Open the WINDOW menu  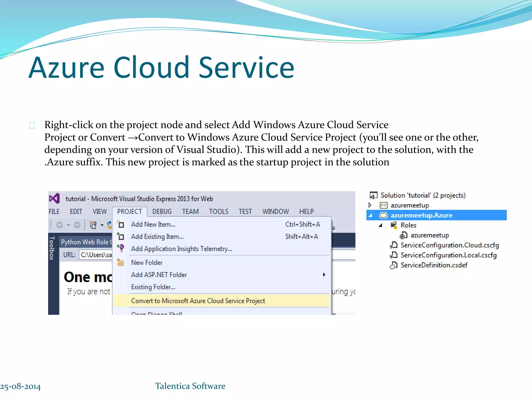[276, 211]
